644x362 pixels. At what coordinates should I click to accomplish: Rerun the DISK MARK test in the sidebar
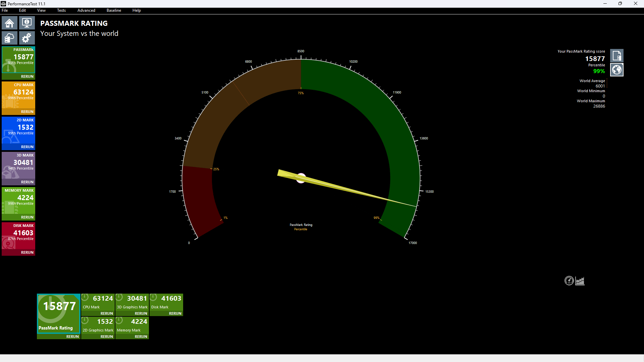[27, 252]
